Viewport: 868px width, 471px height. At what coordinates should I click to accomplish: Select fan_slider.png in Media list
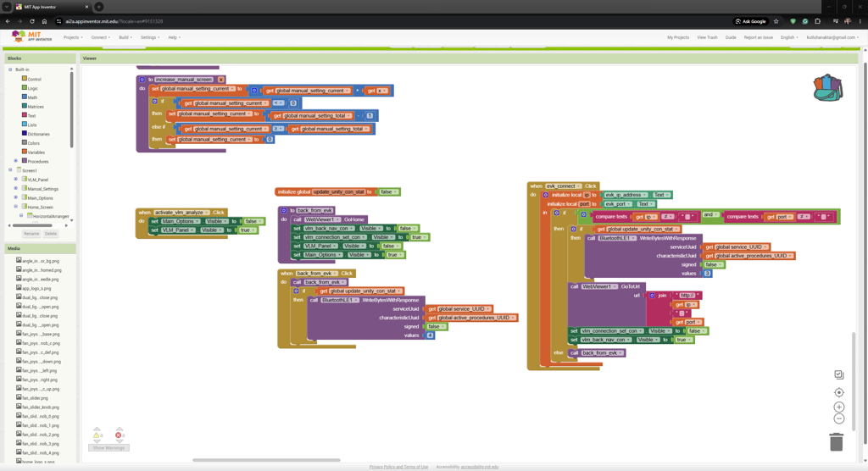[35, 398]
